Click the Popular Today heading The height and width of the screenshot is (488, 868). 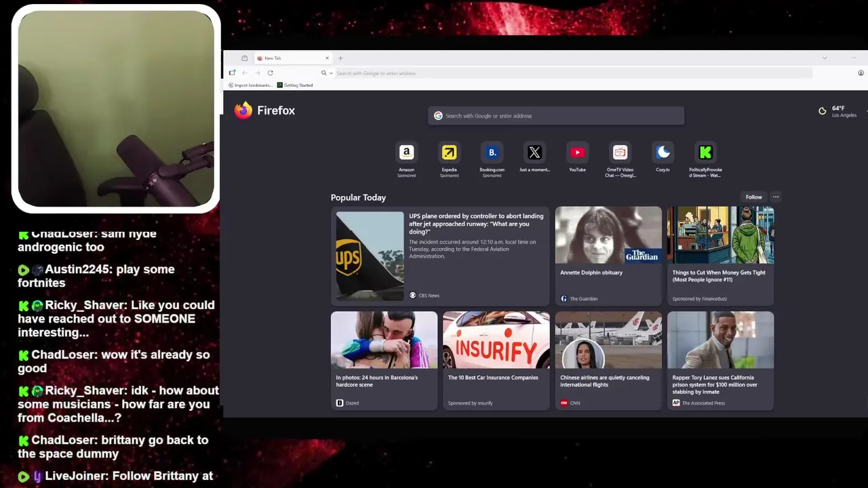tap(358, 197)
